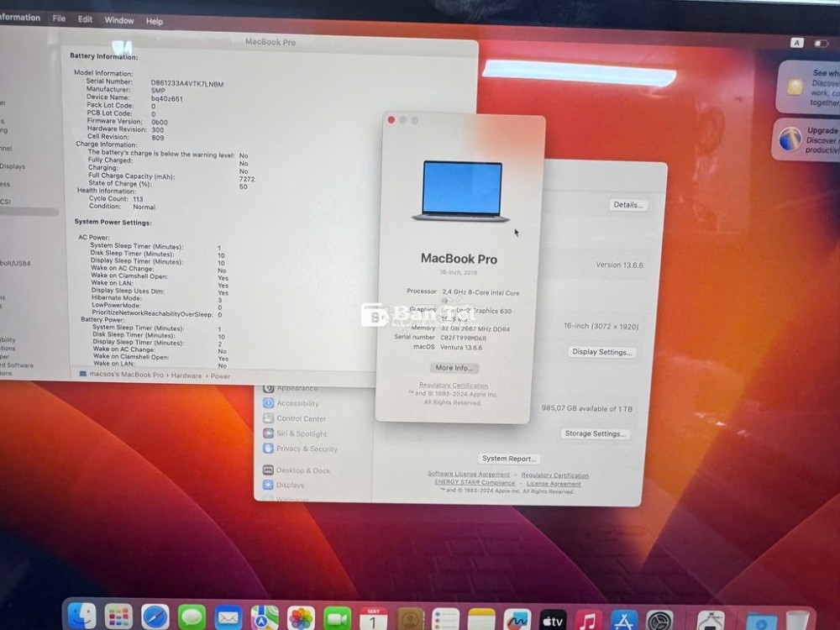The width and height of the screenshot is (840, 630).
Task: Open the ENERGY STAR Compliance link
Action: coord(475,482)
